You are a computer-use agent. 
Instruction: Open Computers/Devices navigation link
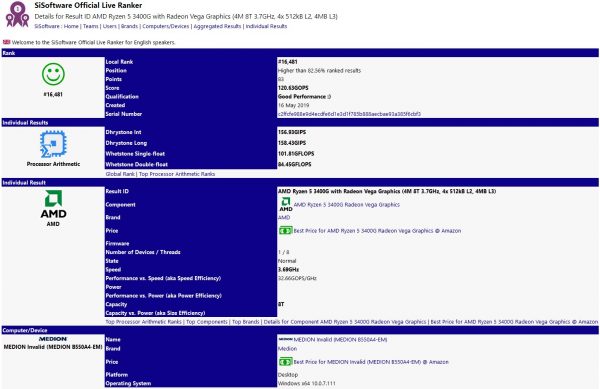pos(166,26)
